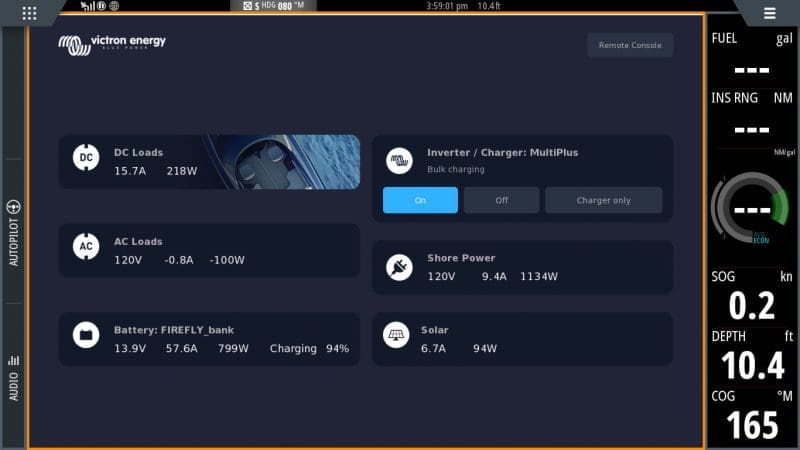Click the DC Loads 15.7A value

coord(130,171)
